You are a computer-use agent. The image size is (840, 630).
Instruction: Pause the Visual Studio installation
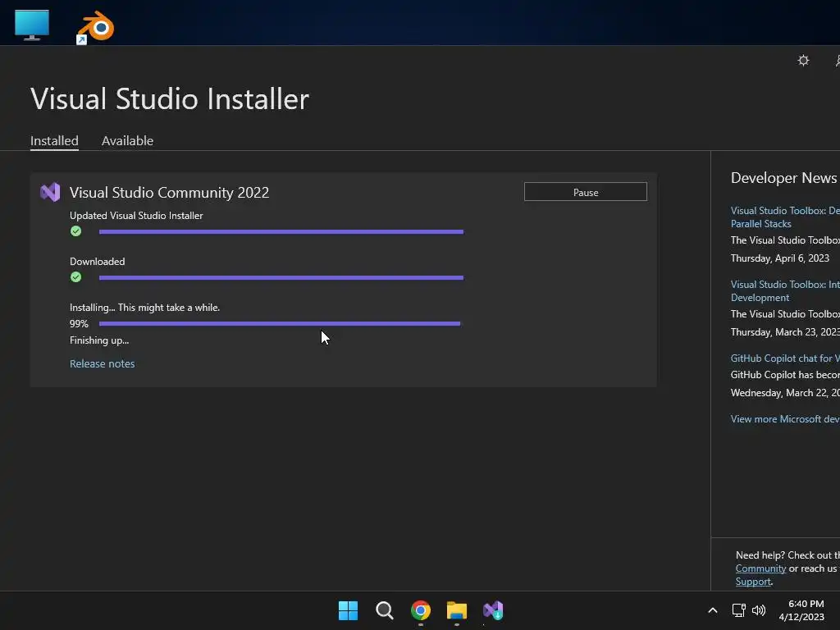click(586, 192)
